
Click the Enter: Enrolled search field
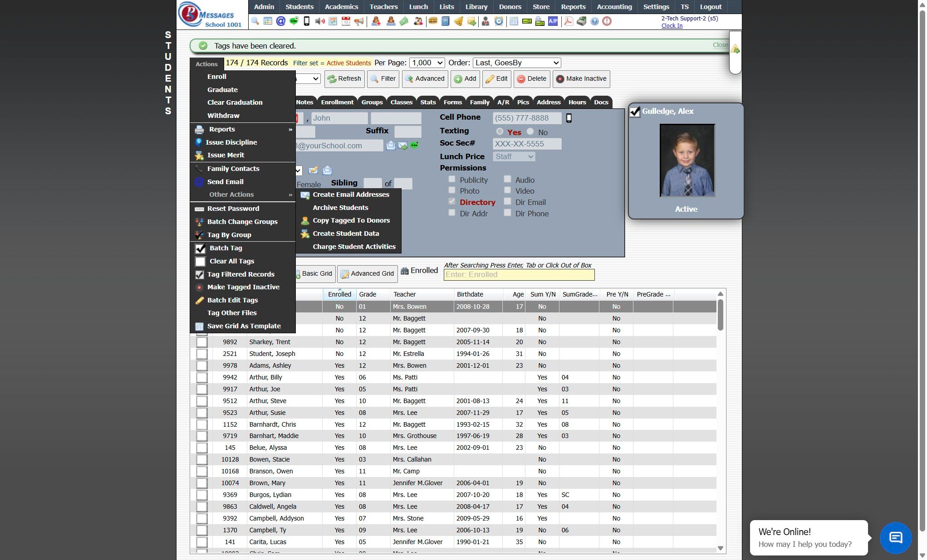519,274
